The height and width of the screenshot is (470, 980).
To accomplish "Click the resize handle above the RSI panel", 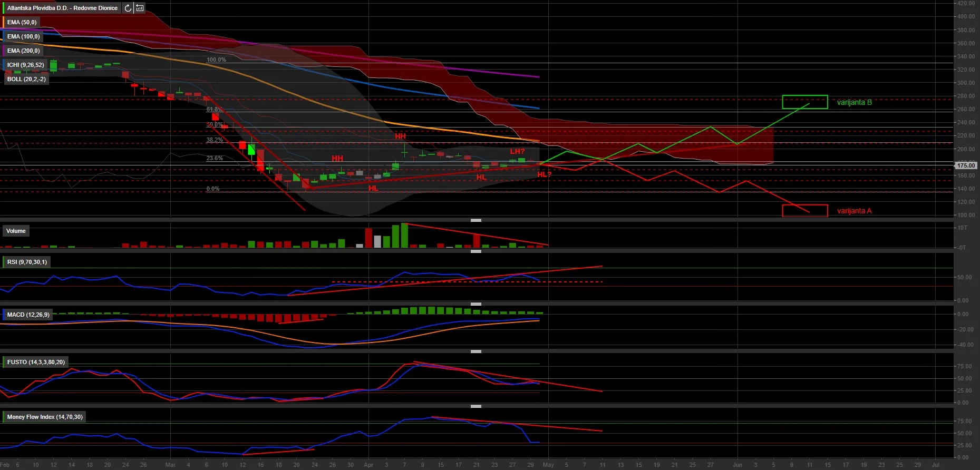I will tap(476, 251).
